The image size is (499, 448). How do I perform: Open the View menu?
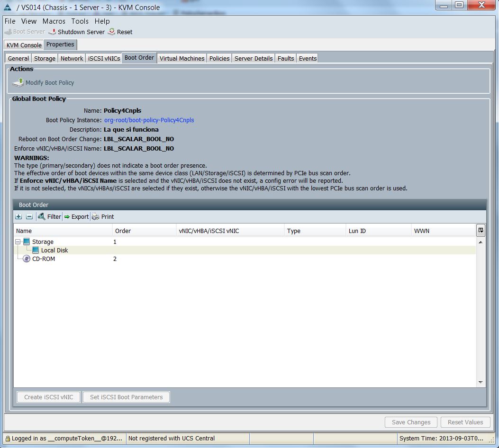29,21
